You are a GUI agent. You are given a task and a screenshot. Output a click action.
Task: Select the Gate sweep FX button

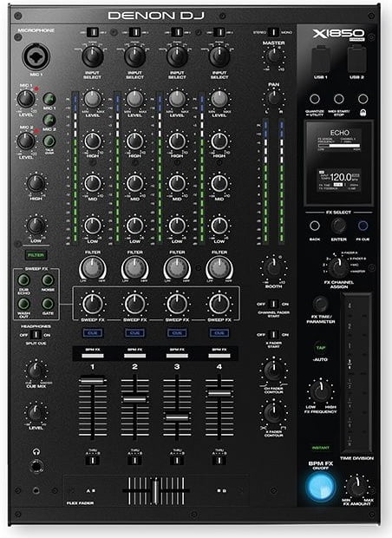click(48, 304)
